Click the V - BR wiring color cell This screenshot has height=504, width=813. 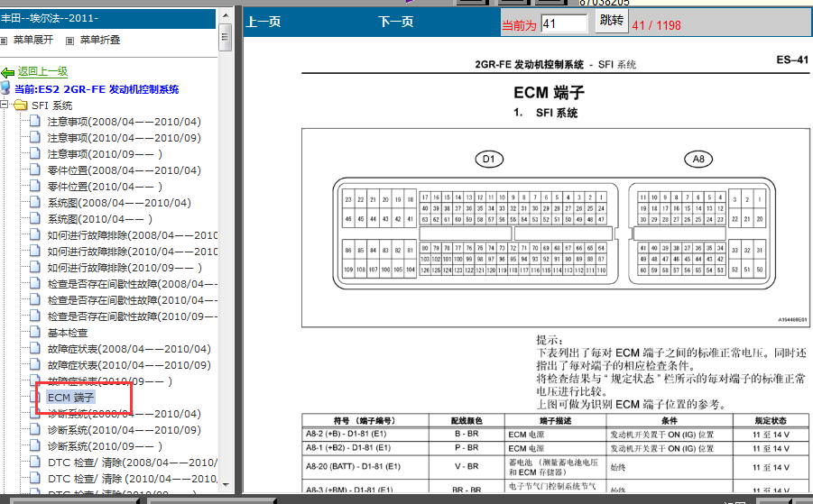pos(467,467)
